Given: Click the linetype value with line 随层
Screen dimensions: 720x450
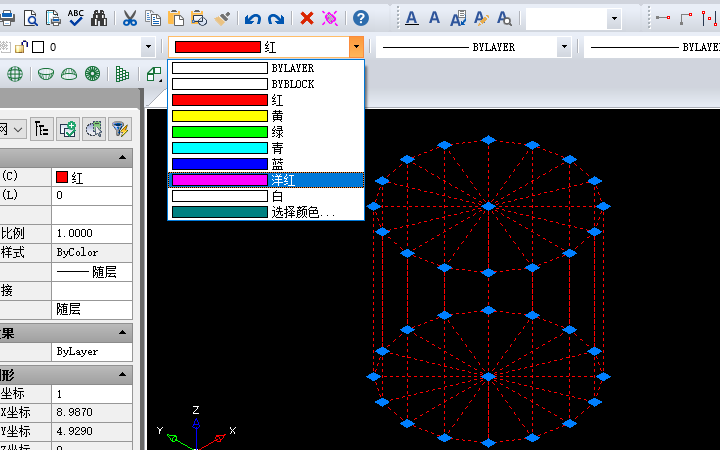Looking at the screenshot, I should (x=92, y=272).
